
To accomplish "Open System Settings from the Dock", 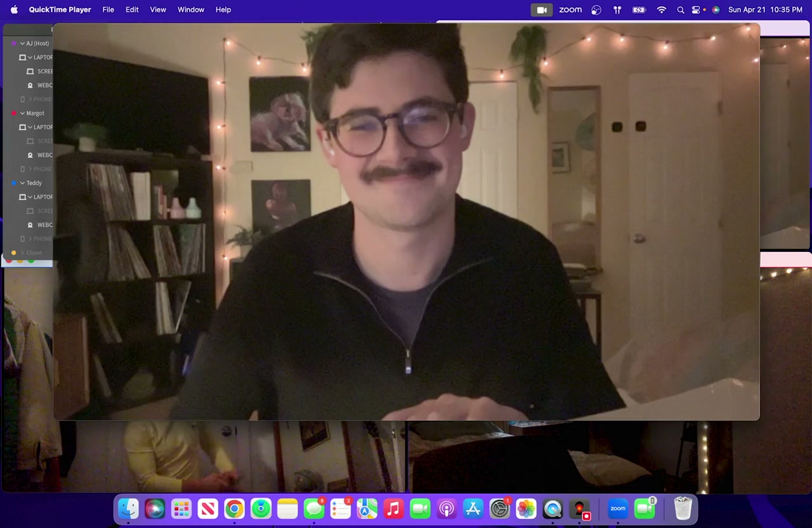I will point(500,508).
